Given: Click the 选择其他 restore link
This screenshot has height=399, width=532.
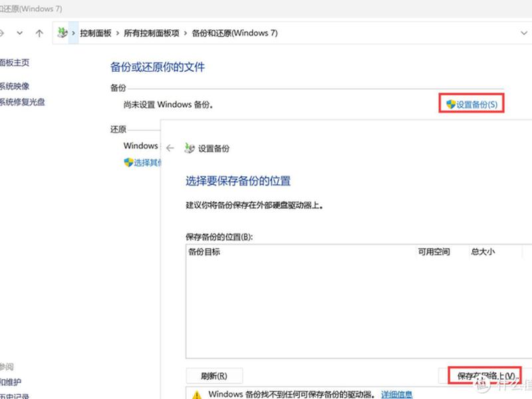Looking at the screenshot, I should 147,162.
